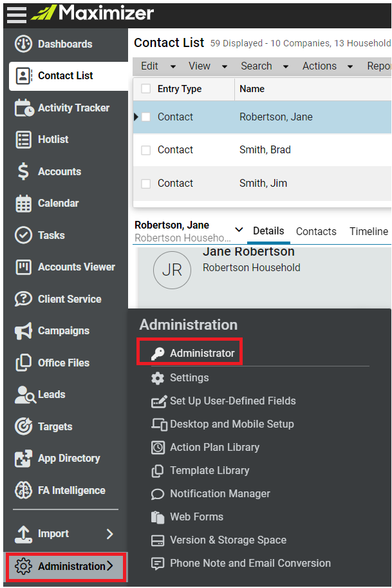Check the Smith, Brad row checkbox

click(145, 150)
